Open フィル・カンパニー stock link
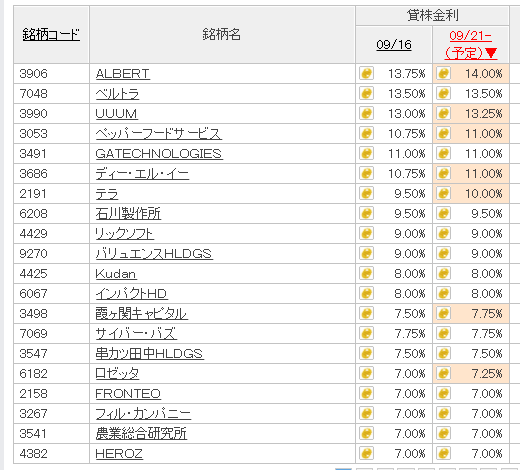Screen dimensions: 520x470 click(x=143, y=414)
